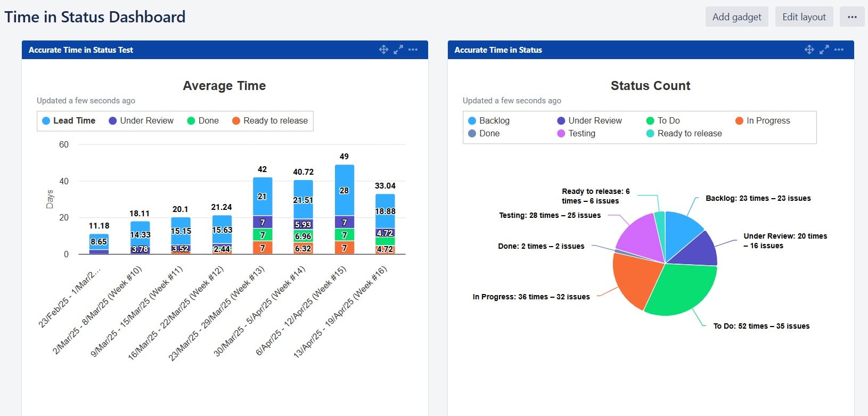Screen dimensions: 868x416
Task: Click the "Testing: 28 times – 25 issues" label
Action: (550, 215)
